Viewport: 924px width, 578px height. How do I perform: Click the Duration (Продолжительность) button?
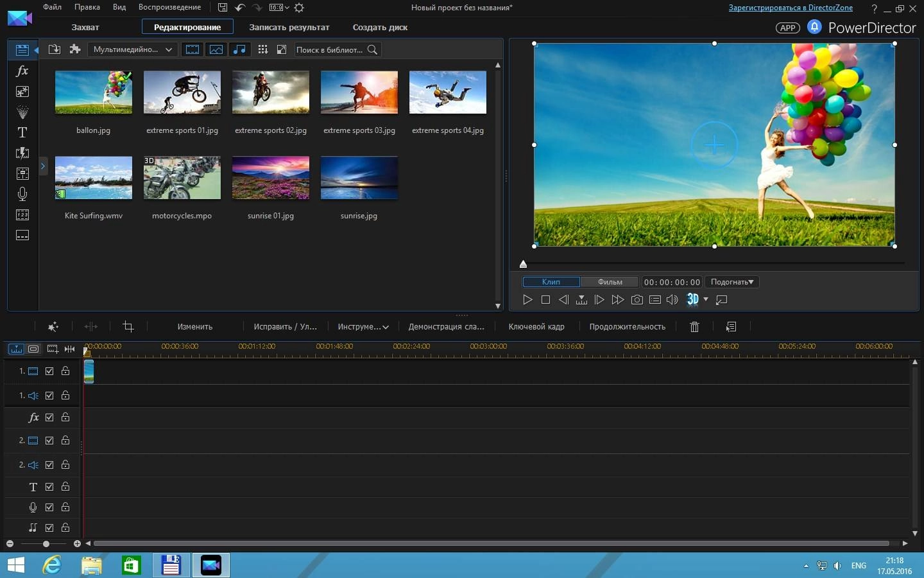click(x=628, y=327)
